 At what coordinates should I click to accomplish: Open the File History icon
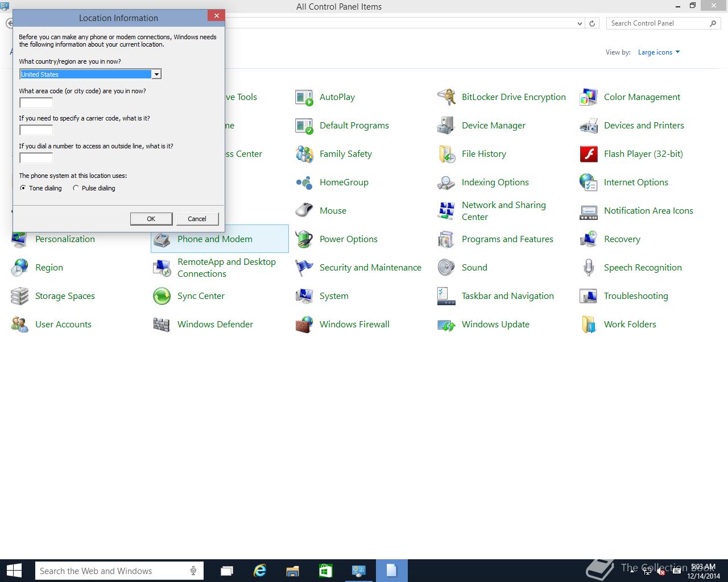tap(446, 154)
